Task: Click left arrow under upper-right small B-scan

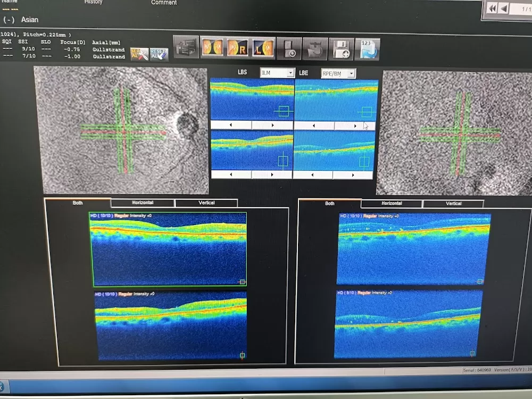Action: [314, 126]
